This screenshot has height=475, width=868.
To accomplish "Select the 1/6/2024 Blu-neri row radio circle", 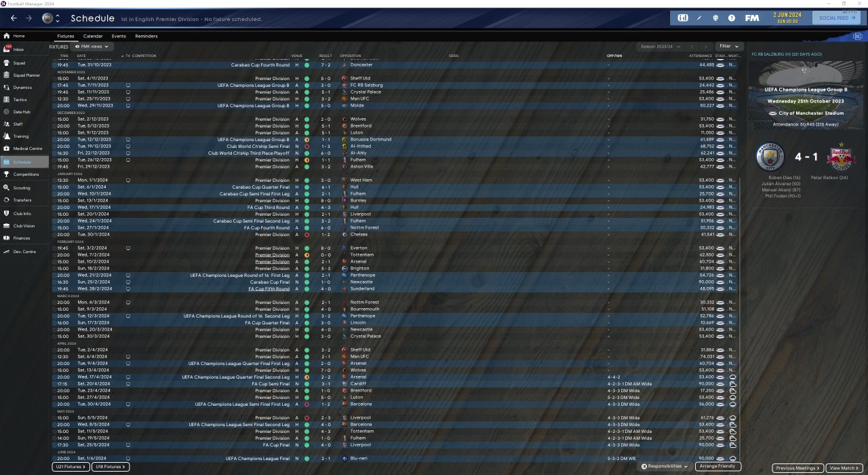I will pyautogui.click(x=55, y=459).
